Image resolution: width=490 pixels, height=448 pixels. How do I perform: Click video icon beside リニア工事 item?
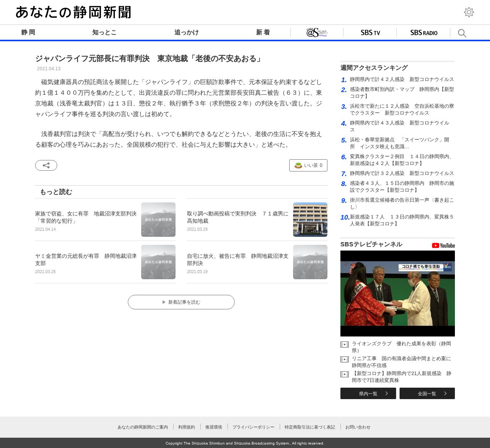click(345, 359)
